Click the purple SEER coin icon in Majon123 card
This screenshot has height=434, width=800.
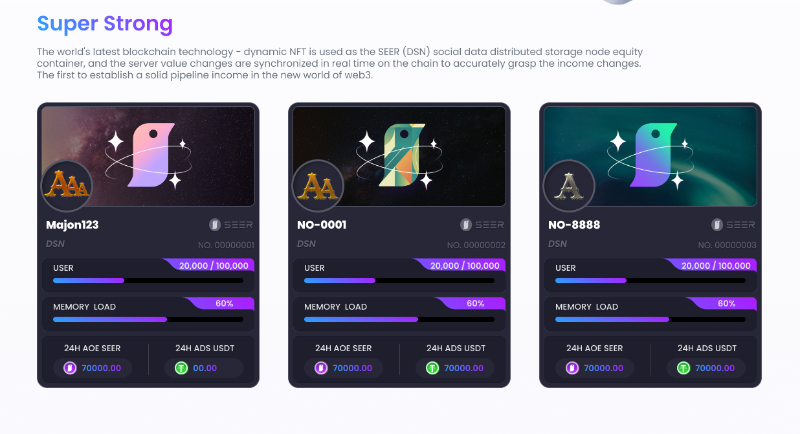click(x=70, y=368)
